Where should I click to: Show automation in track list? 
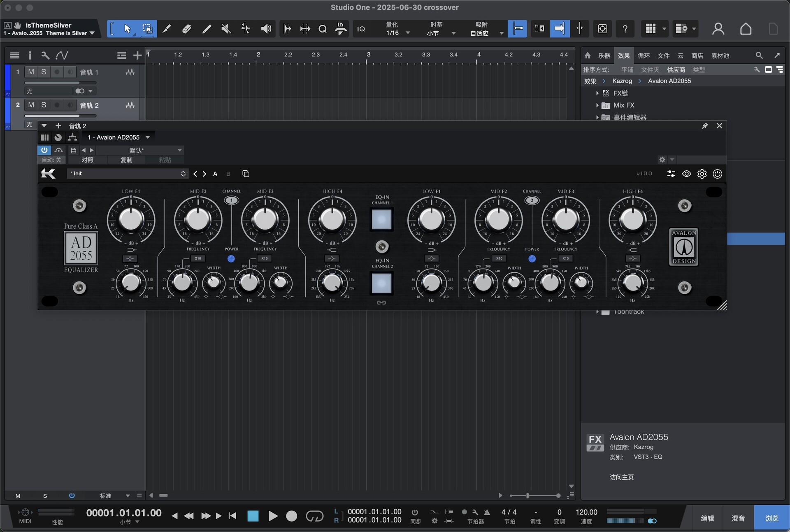pyautogui.click(x=62, y=56)
